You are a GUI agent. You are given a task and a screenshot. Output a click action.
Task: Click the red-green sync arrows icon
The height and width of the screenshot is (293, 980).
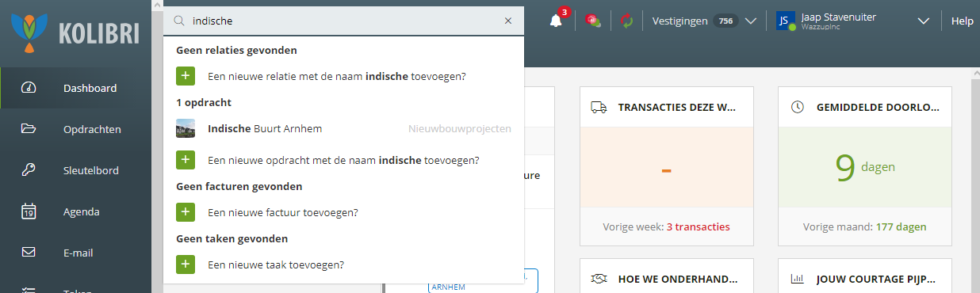click(627, 21)
